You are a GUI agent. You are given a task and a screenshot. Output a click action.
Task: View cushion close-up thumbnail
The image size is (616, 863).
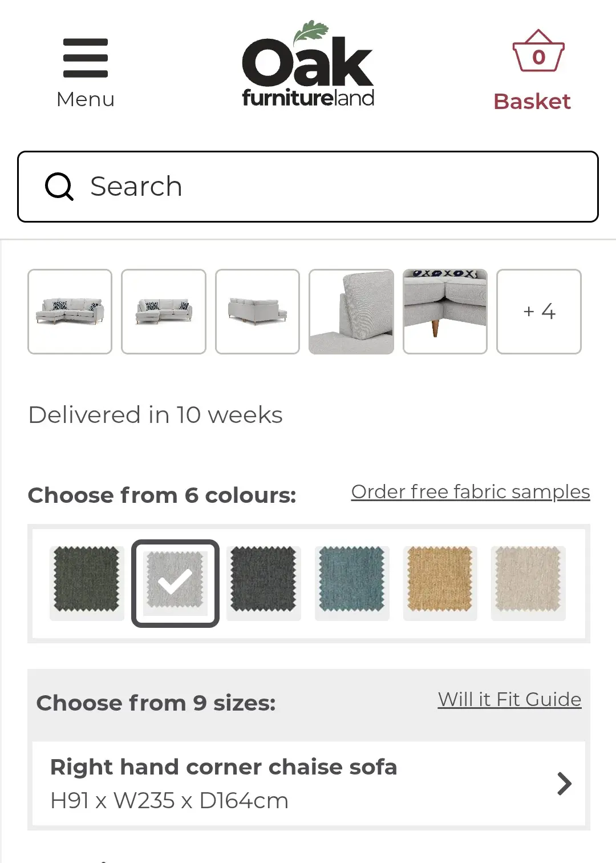351,312
